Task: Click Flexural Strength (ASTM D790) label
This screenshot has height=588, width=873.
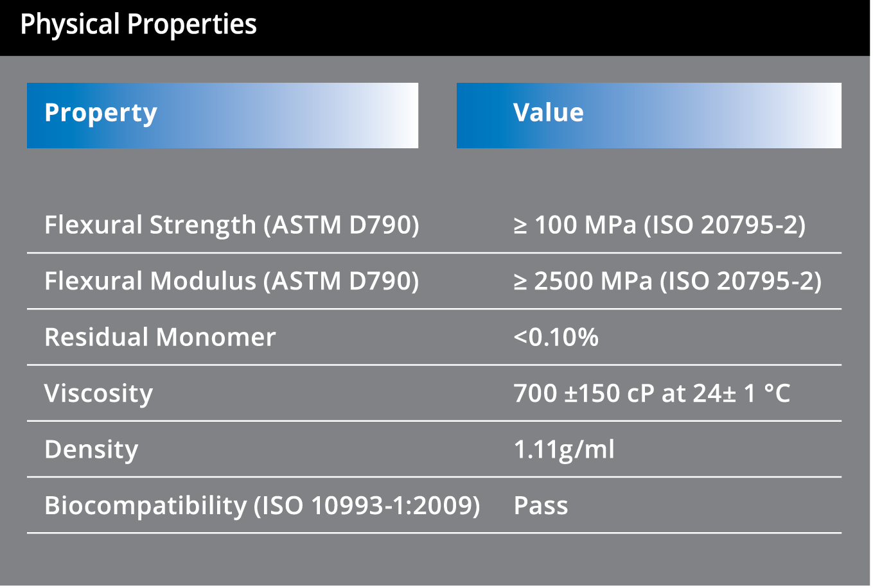Action: (x=231, y=225)
